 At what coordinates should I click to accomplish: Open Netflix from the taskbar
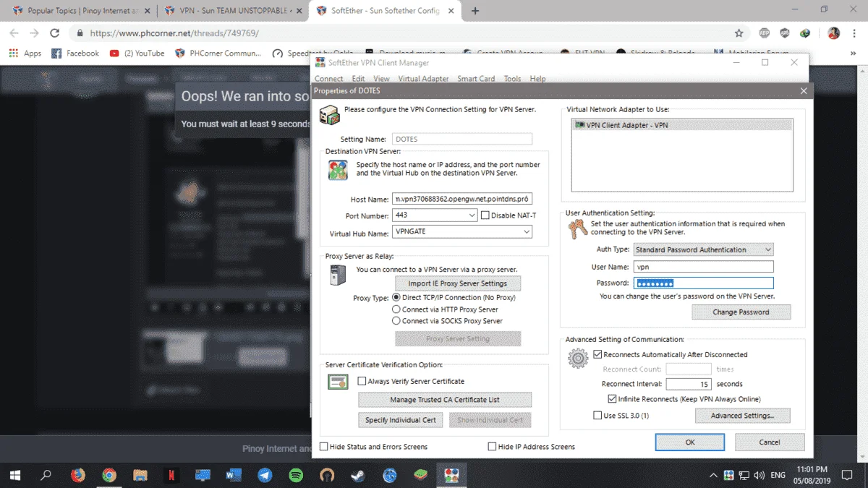point(171,475)
